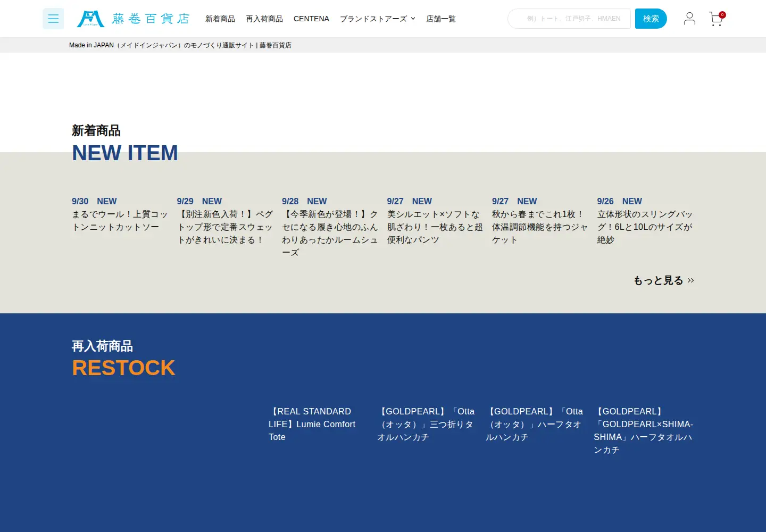766x532 pixels.
Task: Open Otta 三つ折りタオルハンカチ restock item
Action: pos(426,424)
